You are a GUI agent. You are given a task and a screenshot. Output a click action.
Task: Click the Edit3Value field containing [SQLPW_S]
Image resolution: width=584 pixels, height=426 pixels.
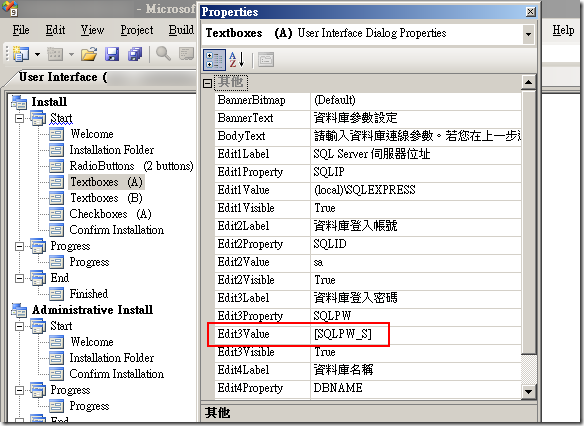pyautogui.click(x=415, y=334)
